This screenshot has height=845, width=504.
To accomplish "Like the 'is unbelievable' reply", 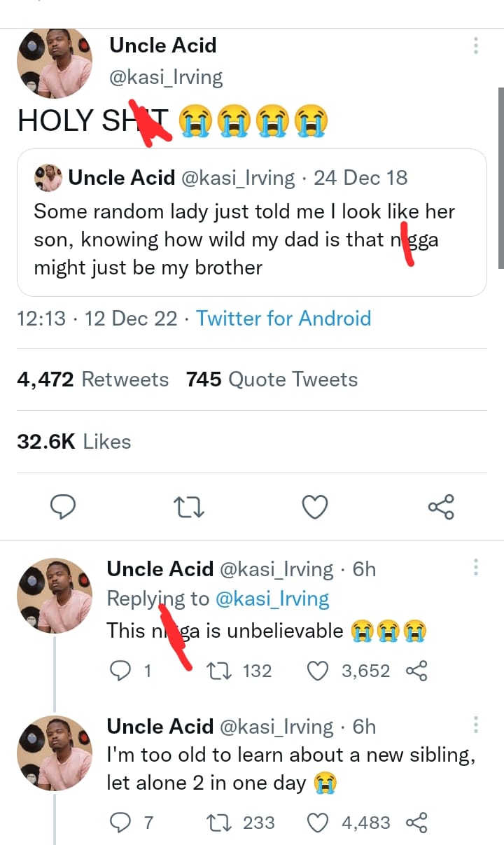I will pyautogui.click(x=319, y=671).
